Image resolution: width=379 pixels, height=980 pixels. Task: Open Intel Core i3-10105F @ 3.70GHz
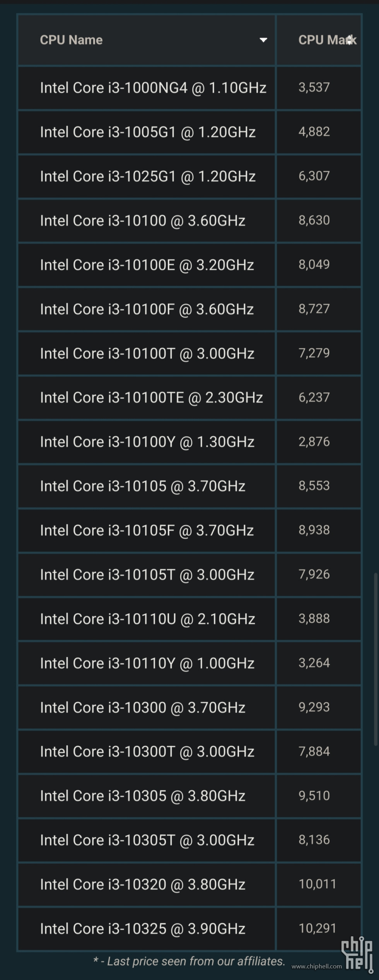point(147,530)
